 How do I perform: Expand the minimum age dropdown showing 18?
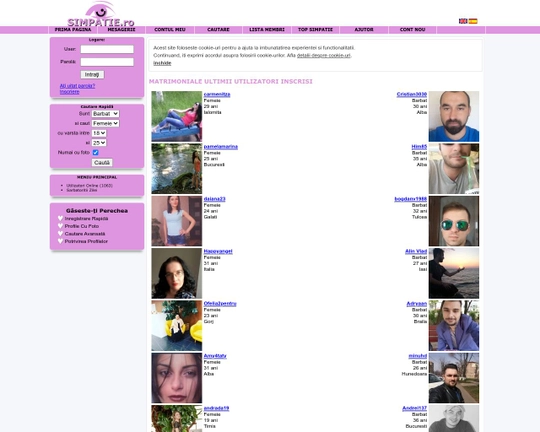point(99,133)
